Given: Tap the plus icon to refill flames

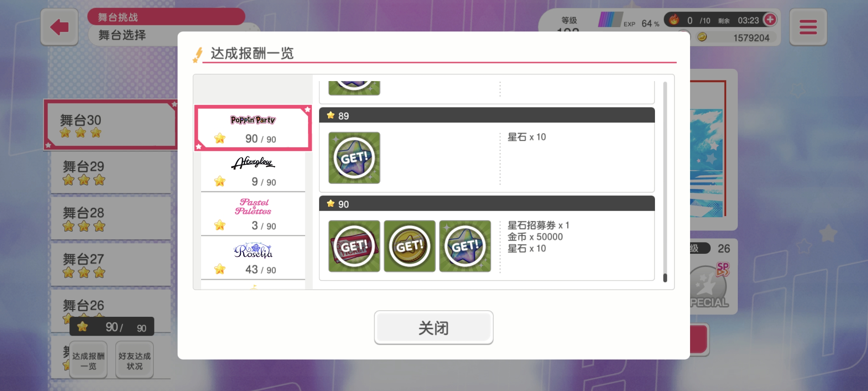Looking at the screenshot, I should click(x=770, y=20).
